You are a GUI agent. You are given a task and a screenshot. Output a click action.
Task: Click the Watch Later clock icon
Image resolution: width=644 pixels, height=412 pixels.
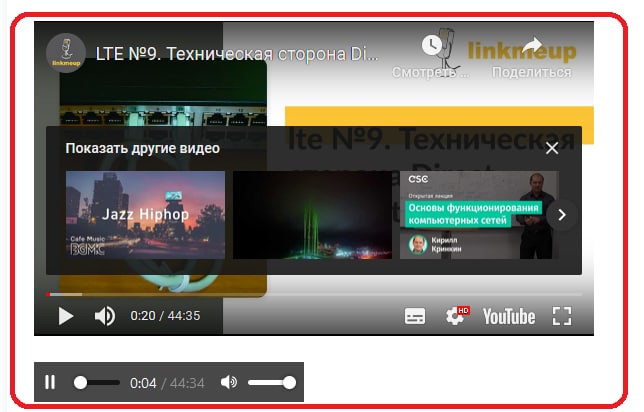432,45
